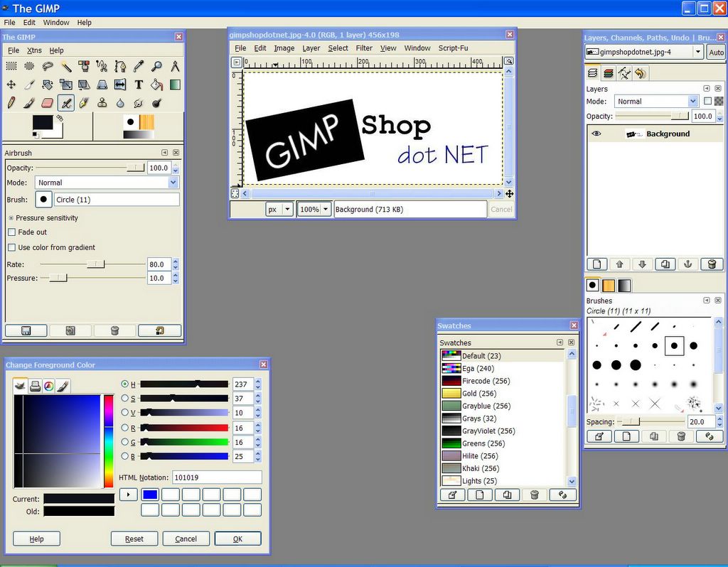Hide the Background layer eye icon
This screenshot has height=567, width=728.
tap(596, 134)
